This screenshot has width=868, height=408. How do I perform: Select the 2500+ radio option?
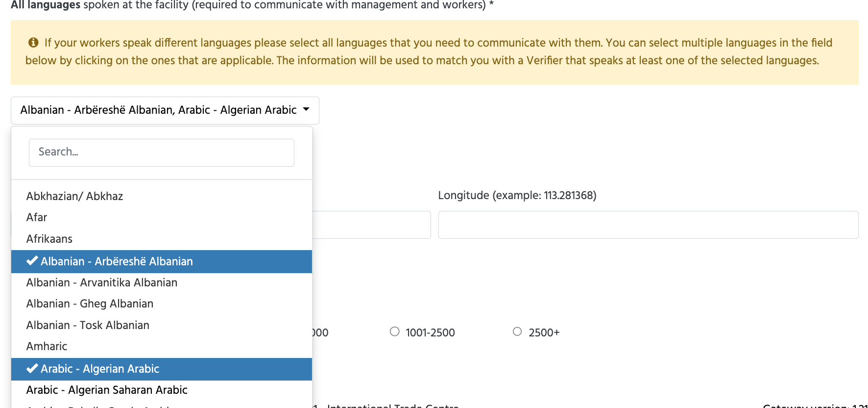(x=517, y=331)
